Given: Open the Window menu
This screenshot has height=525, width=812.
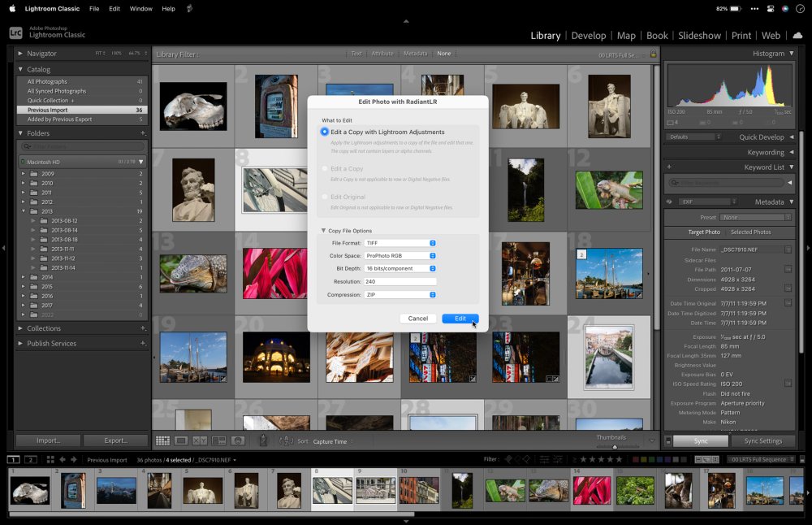Looking at the screenshot, I should click(x=140, y=9).
